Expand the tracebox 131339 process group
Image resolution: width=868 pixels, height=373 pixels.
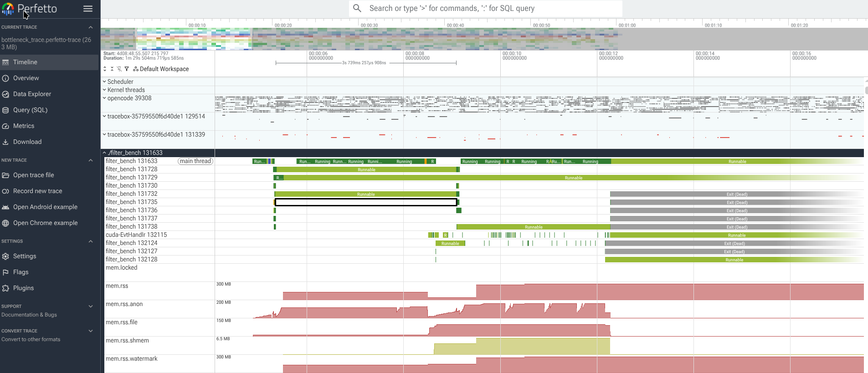tap(104, 134)
